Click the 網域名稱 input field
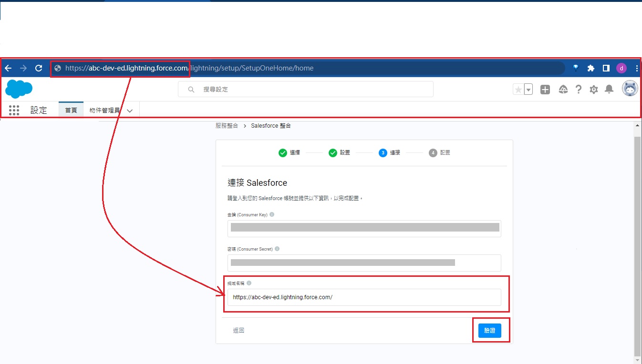Screen dimensions: 642x364 pos(364,297)
